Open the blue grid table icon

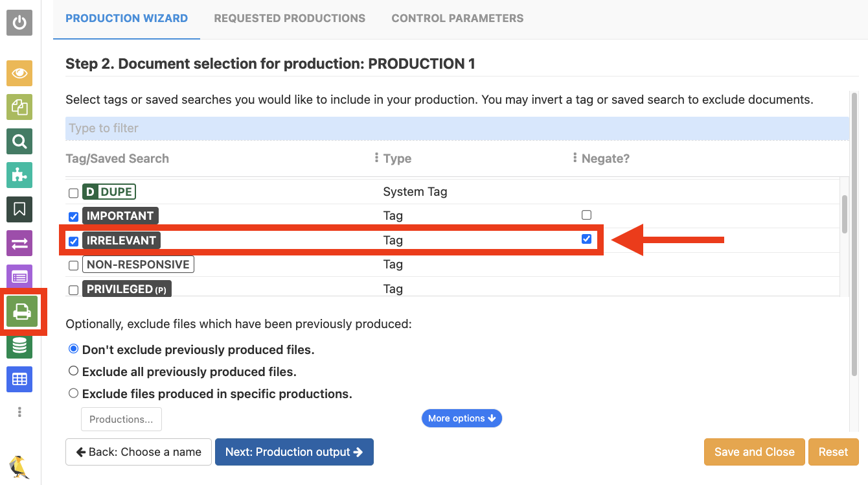(19, 379)
